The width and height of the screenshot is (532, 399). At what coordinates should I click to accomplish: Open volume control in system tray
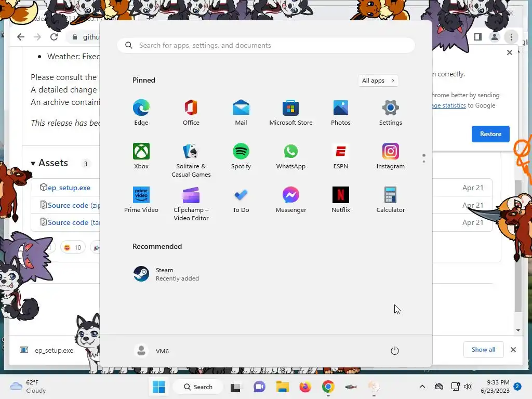[x=468, y=387]
